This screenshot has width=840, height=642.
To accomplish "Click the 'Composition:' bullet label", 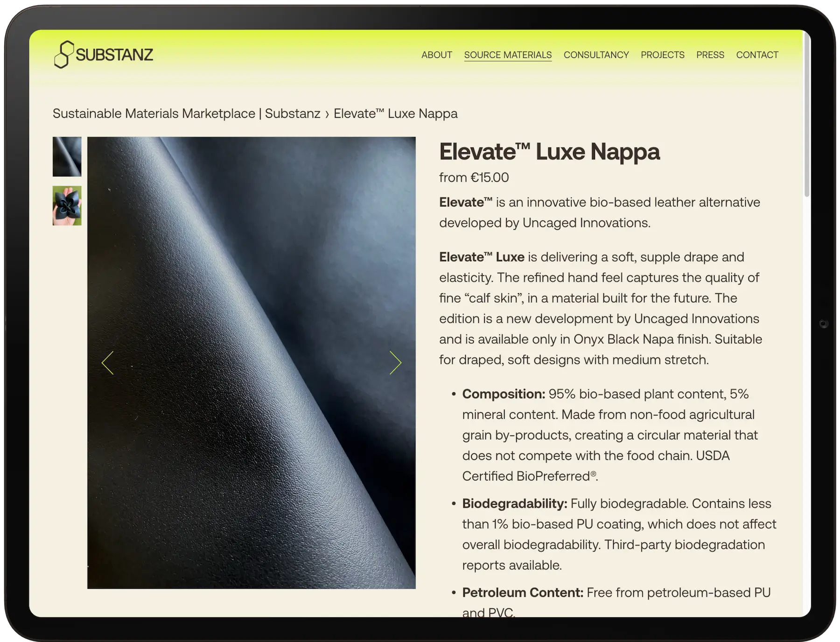I will point(504,394).
